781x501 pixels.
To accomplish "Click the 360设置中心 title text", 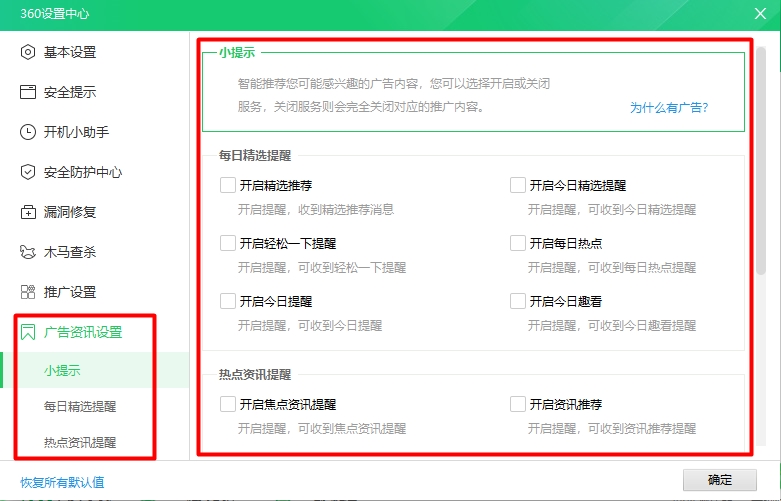I will pyautogui.click(x=55, y=13).
